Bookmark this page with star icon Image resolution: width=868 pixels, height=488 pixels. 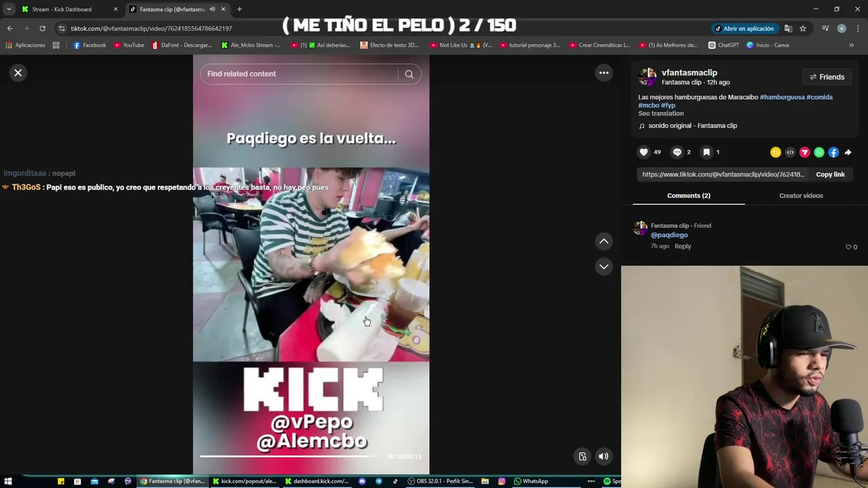pos(803,28)
